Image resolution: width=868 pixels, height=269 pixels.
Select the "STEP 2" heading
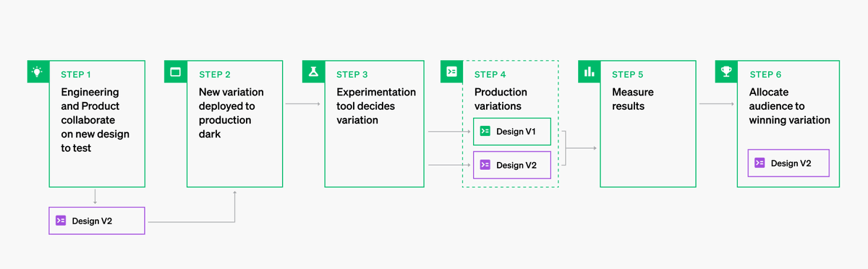[215, 74]
